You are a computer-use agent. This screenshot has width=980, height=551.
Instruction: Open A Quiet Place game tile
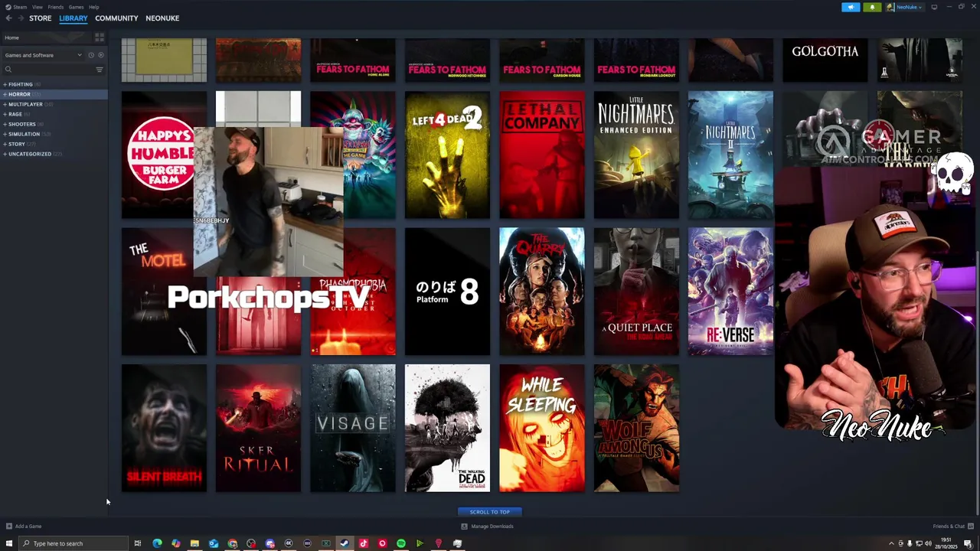636,292
